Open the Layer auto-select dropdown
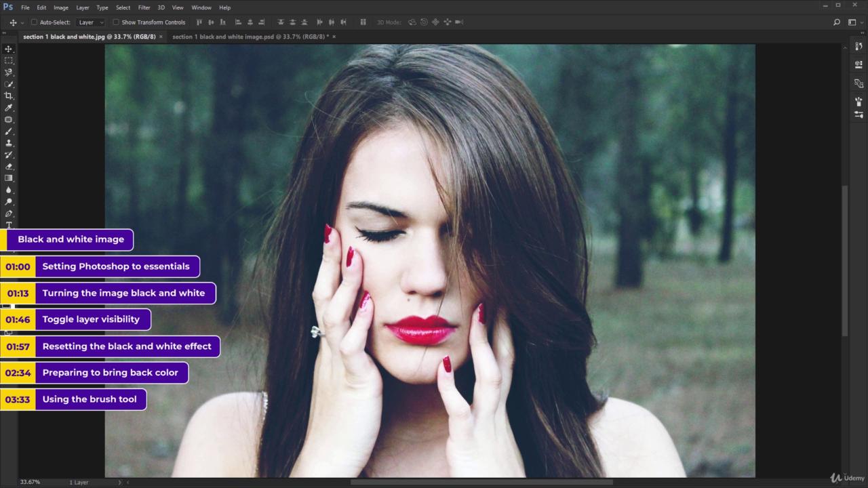Image resolution: width=868 pixels, height=488 pixels. point(91,22)
